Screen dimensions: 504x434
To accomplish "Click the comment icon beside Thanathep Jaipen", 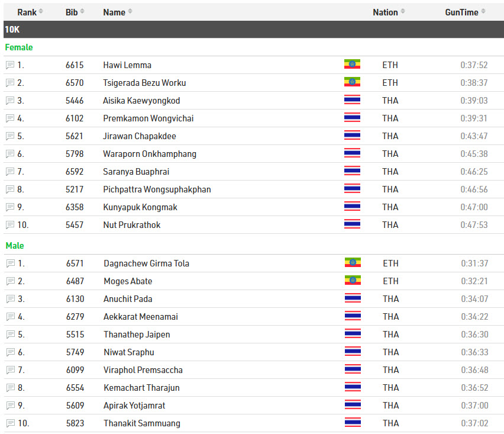I will [11, 335].
